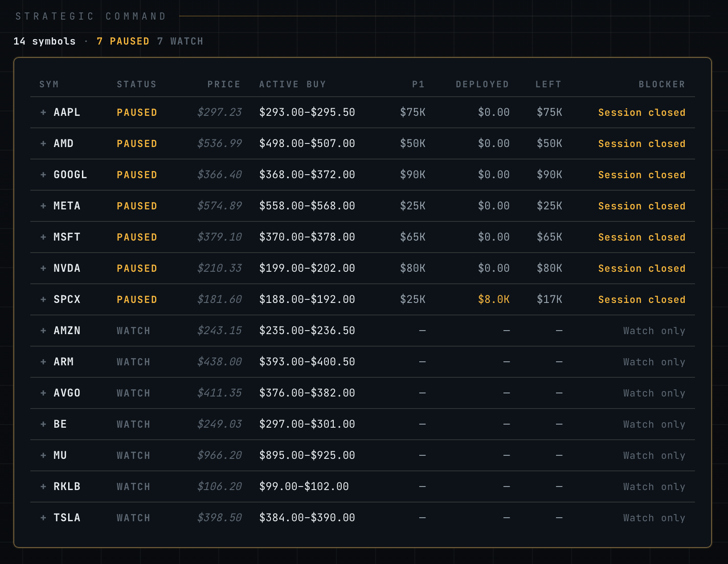728x564 pixels.
Task: Click the WATCH status for BE
Action: 134,424
